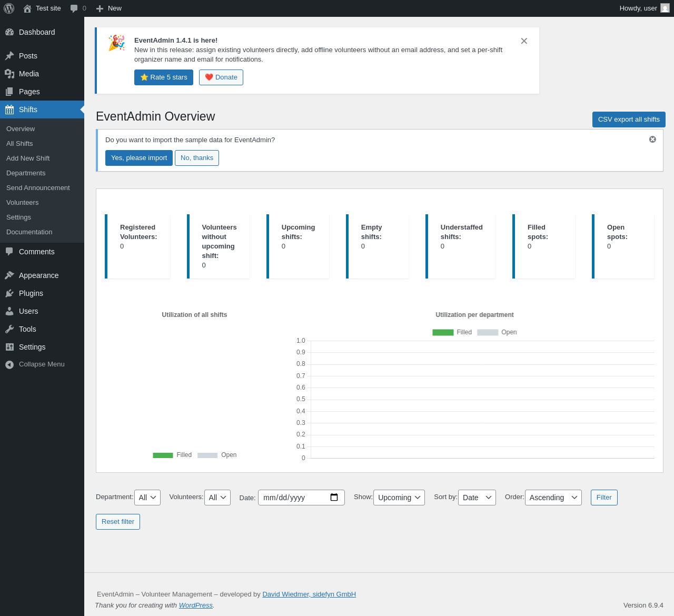Open the calendar picker in Date field
Image resolution: width=674 pixels, height=616 pixels.
[x=334, y=498]
